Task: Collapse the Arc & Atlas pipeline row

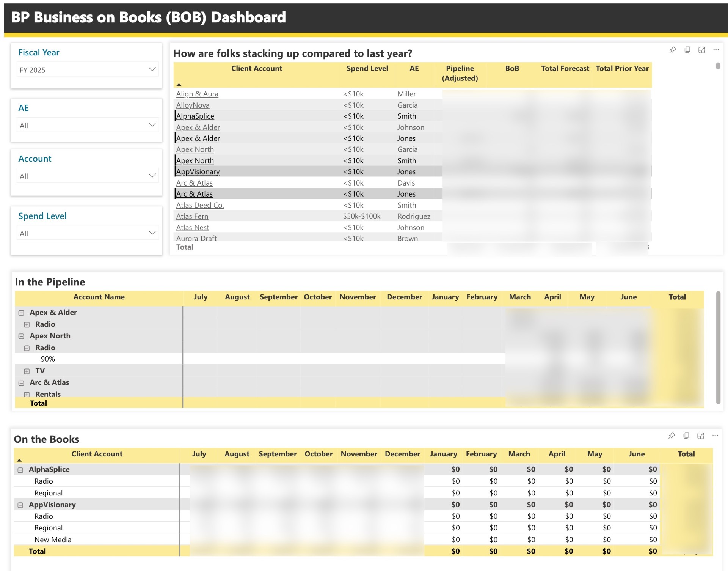Action: point(21,383)
